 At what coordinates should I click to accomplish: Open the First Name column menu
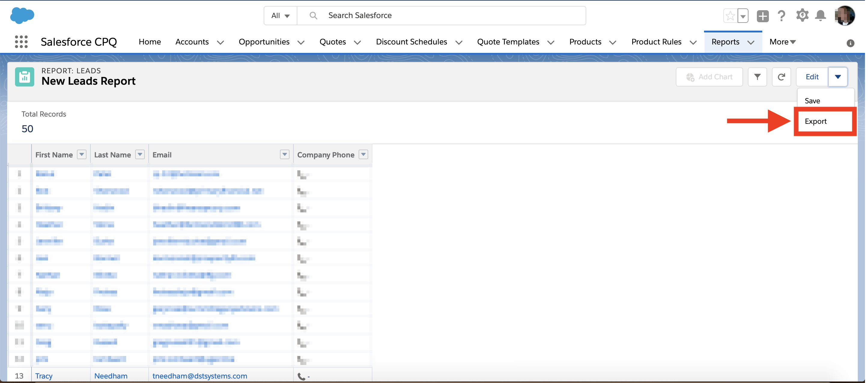click(x=81, y=154)
